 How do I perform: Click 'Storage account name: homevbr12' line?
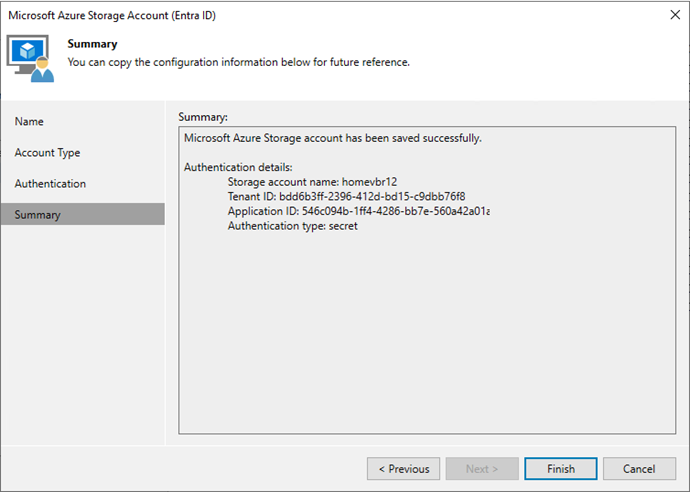click(312, 182)
